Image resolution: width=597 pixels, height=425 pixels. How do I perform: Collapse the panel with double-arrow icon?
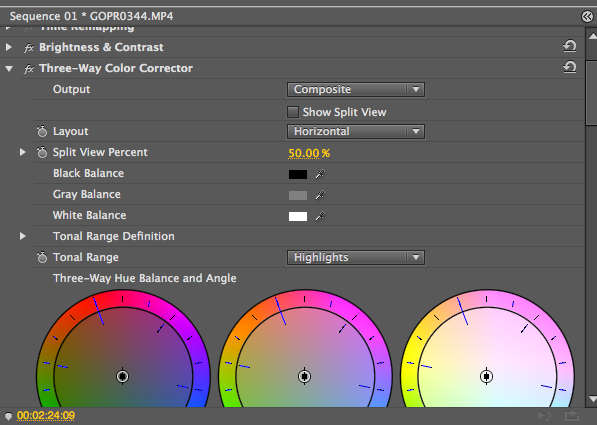point(587,16)
